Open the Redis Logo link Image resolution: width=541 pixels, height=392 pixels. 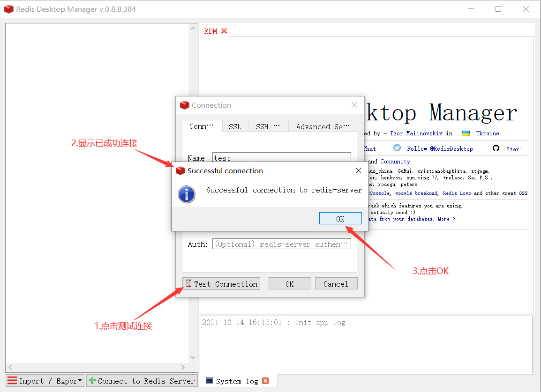(x=457, y=193)
